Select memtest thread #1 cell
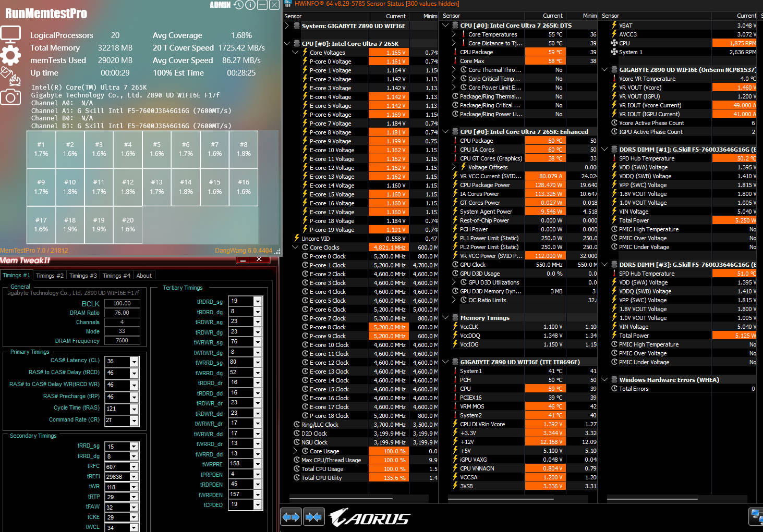 point(41,149)
